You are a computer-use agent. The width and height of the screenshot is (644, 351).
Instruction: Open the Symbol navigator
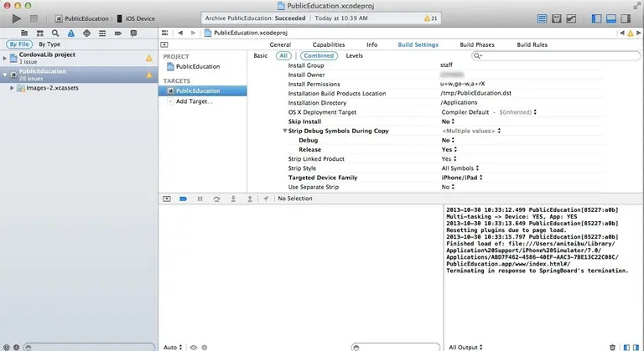tap(40, 34)
